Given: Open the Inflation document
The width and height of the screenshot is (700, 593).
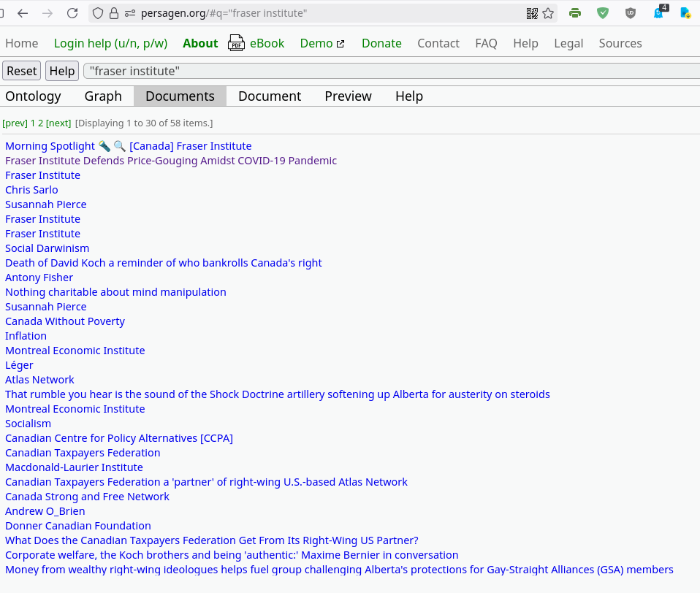Looking at the screenshot, I should (26, 336).
